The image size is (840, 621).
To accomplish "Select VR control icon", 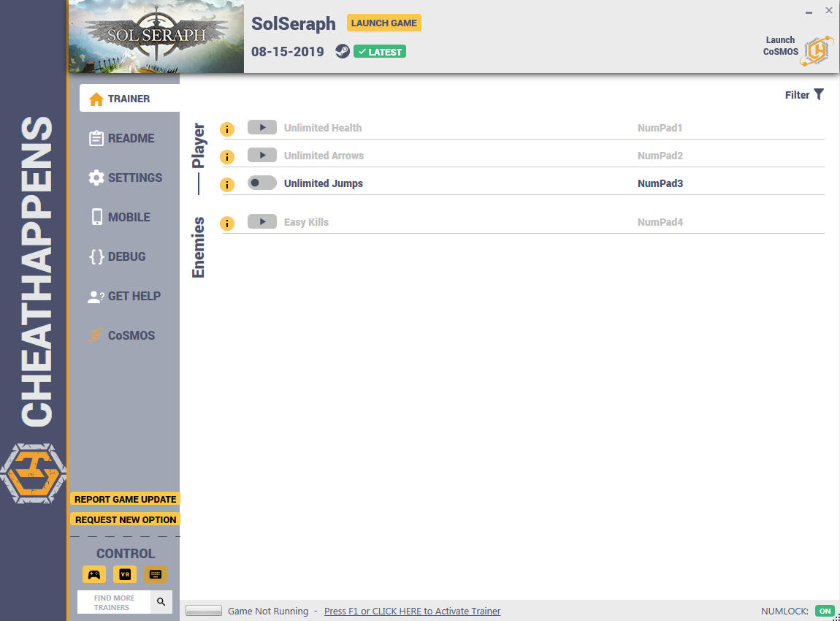I will (125, 574).
